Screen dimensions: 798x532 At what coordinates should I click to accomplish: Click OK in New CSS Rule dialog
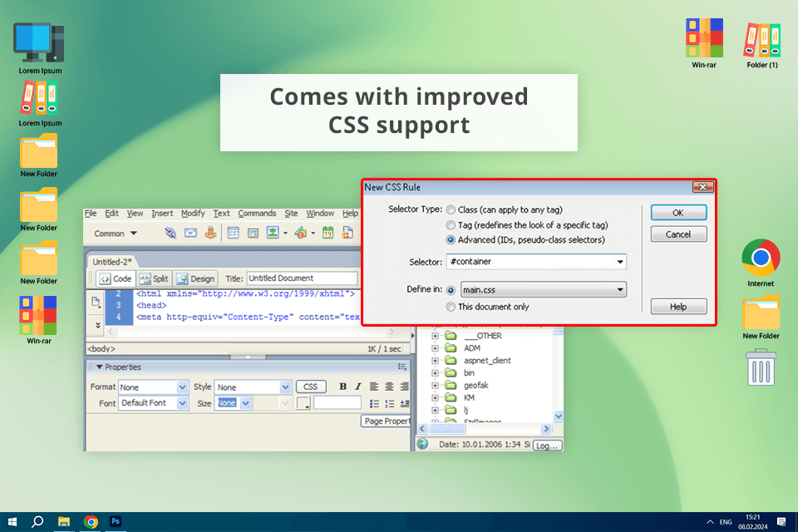(x=678, y=213)
